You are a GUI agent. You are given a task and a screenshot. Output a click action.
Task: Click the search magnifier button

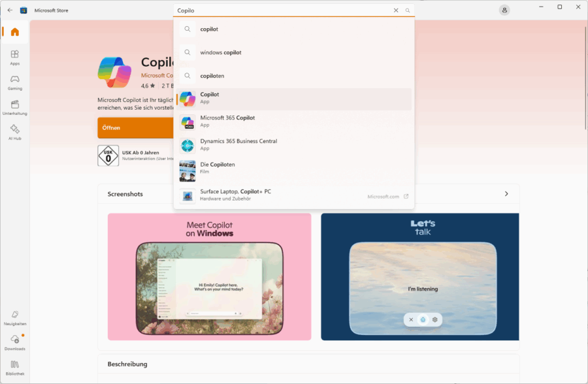tap(408, 10)
